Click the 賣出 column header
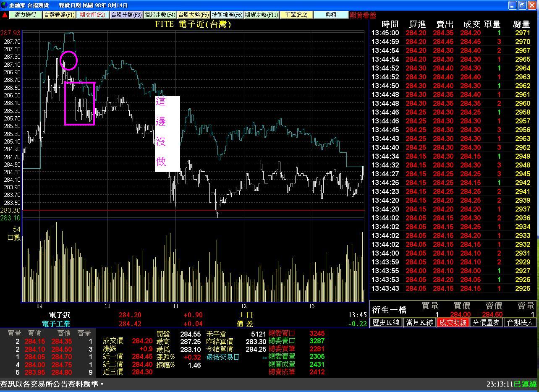The image size is (539, 392). click(x=444, y=24)
